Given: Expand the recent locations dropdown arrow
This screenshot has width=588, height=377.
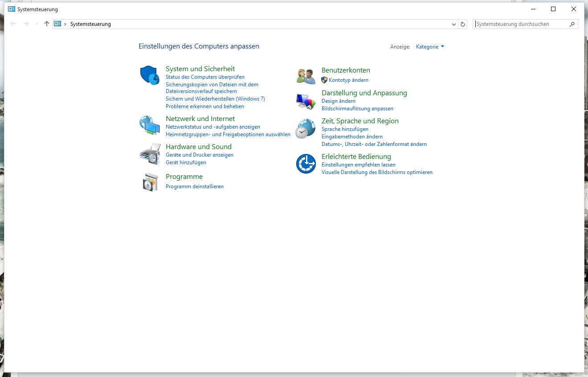Looking at the screenshot, I should point(37,24).
